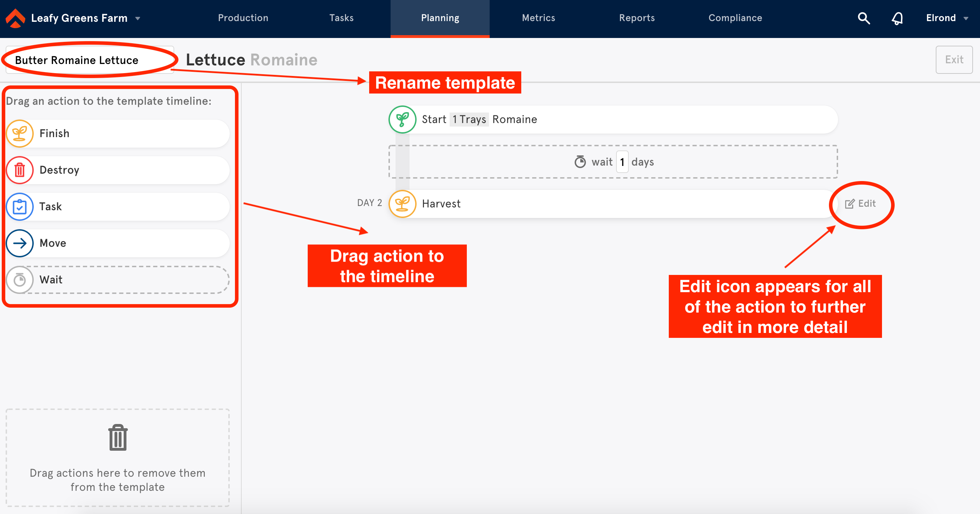Click the Task action label
Image resolution: width=980 pixels, height=514 pixels.
point(50,206)
